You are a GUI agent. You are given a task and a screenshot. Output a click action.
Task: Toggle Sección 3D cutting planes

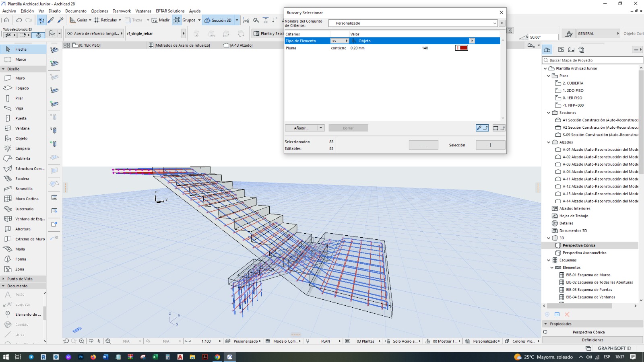pos(218,20)
